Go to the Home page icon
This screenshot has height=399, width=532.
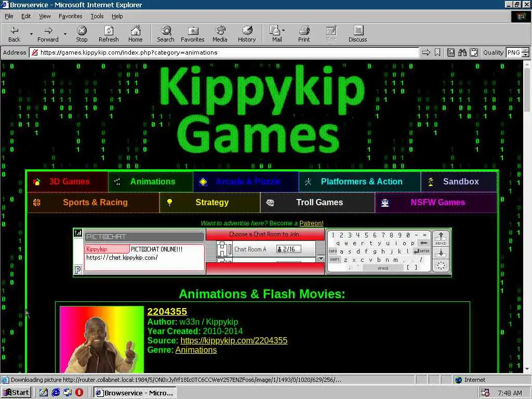tap(136, 34)
